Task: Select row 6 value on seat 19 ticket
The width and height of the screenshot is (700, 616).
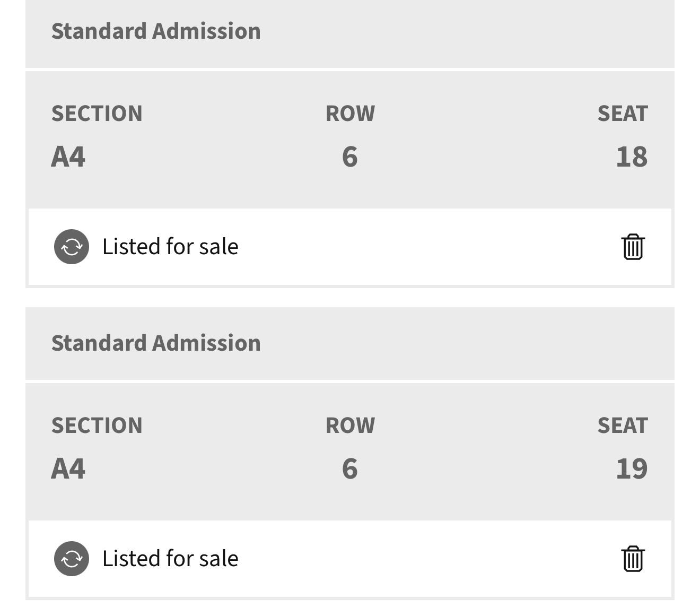Action: (349, 469)
